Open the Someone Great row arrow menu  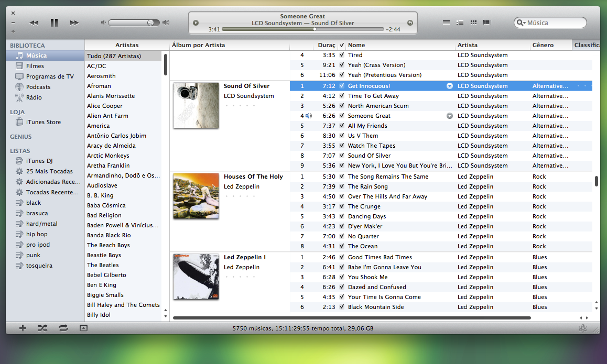point(449,116)
